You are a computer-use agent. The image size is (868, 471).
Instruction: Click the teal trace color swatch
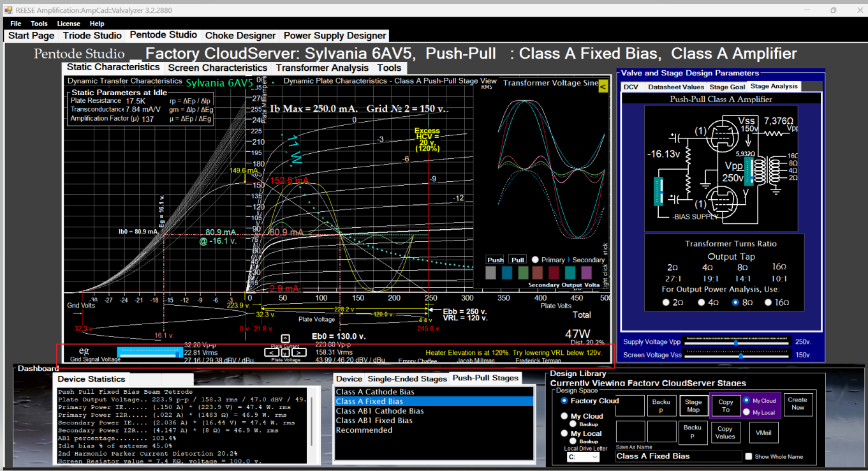570,273
